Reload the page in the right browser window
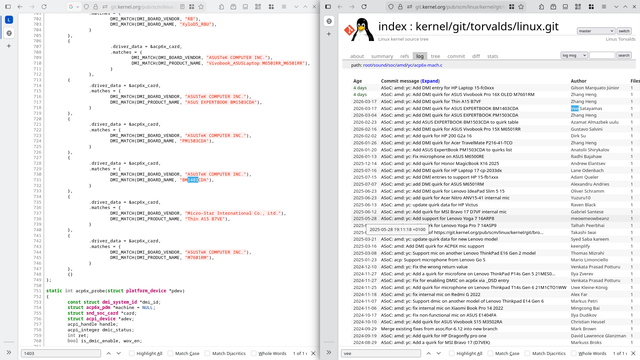 364,7
